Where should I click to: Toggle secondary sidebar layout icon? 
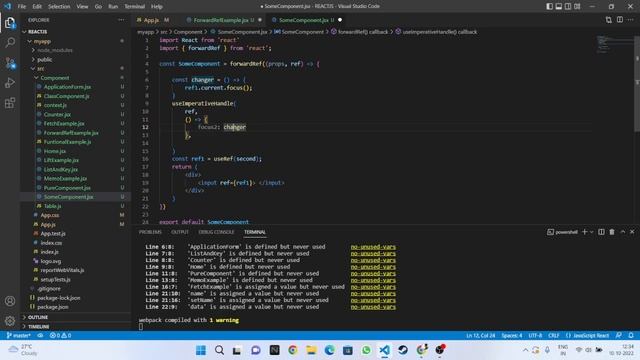coord(568,6)
